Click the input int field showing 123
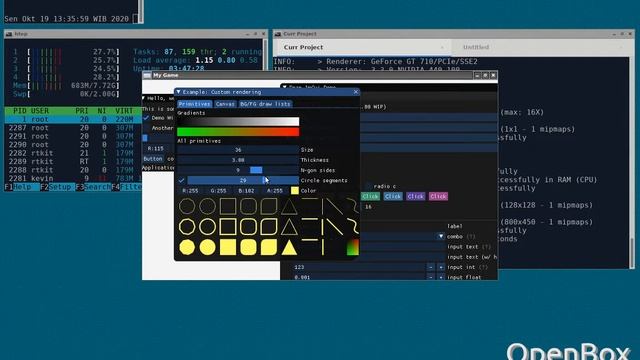640x360 pixels. [x=359, y=267]
